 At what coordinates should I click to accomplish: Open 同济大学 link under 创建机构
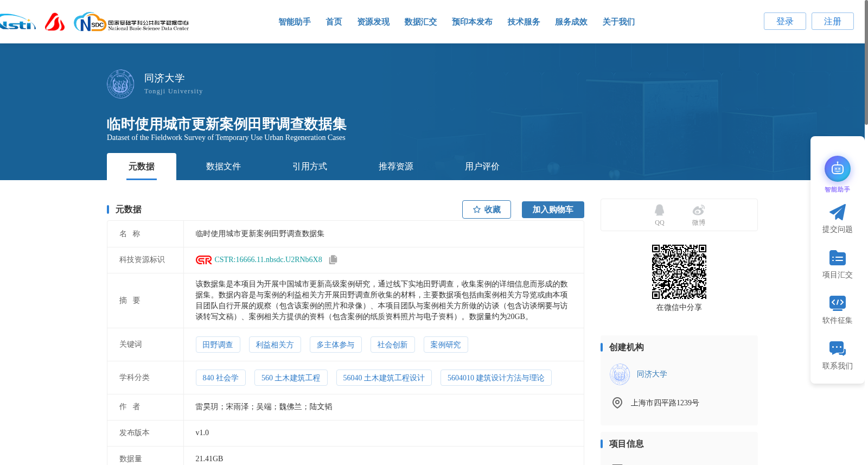(652, 374)
